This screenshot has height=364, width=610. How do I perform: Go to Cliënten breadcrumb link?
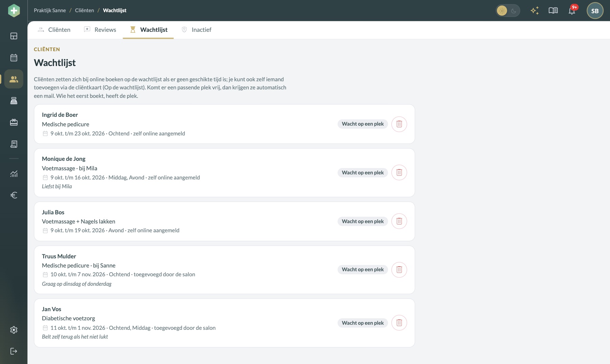point(84,10)
